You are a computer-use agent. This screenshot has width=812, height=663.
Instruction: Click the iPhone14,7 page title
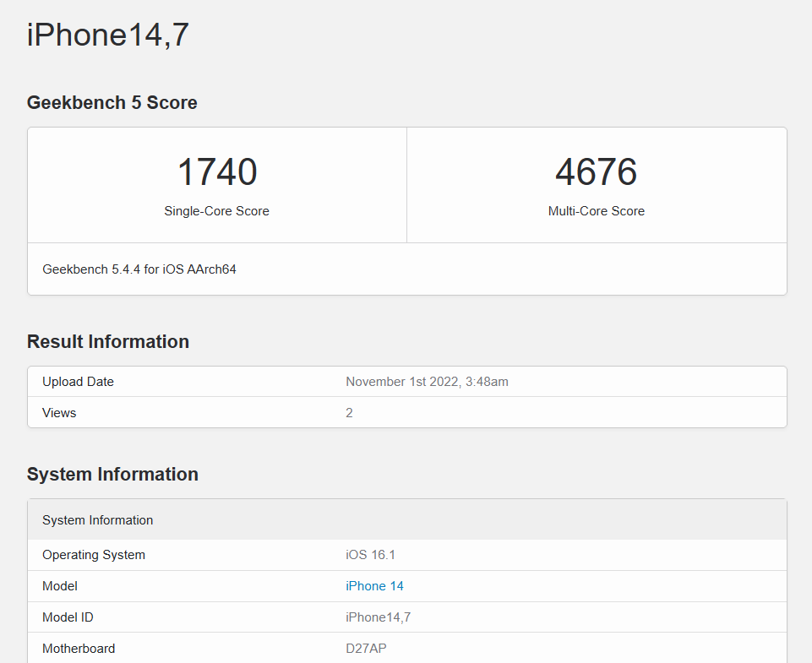(x=108, y=35)
